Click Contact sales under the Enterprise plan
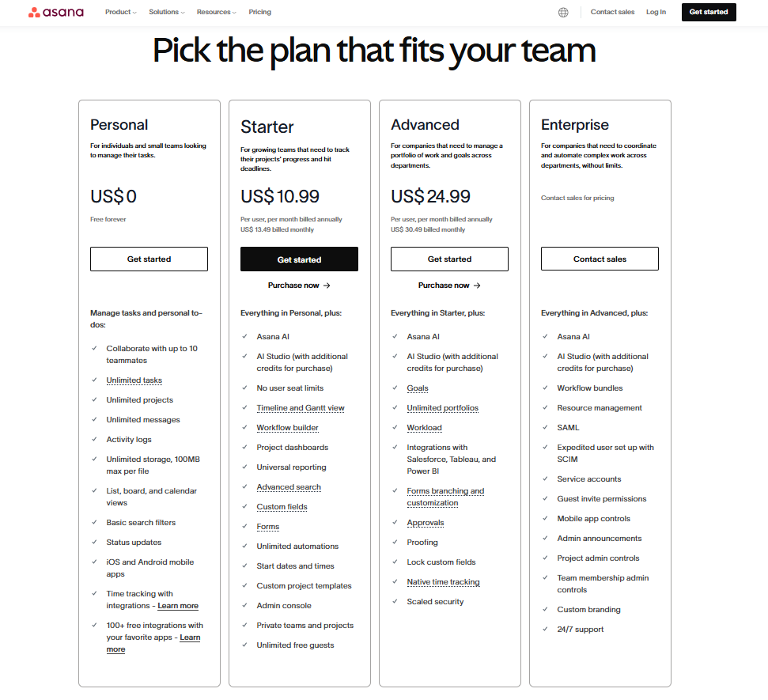Screen dimensions: 768x700 point(600,259)
